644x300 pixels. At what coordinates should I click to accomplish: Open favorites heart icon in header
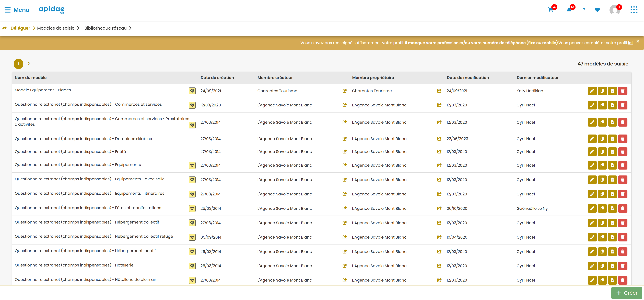597,10
